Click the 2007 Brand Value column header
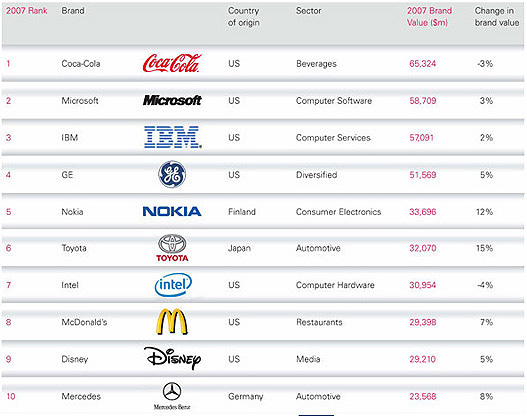527x416 pixels. [x=429, y=16]
